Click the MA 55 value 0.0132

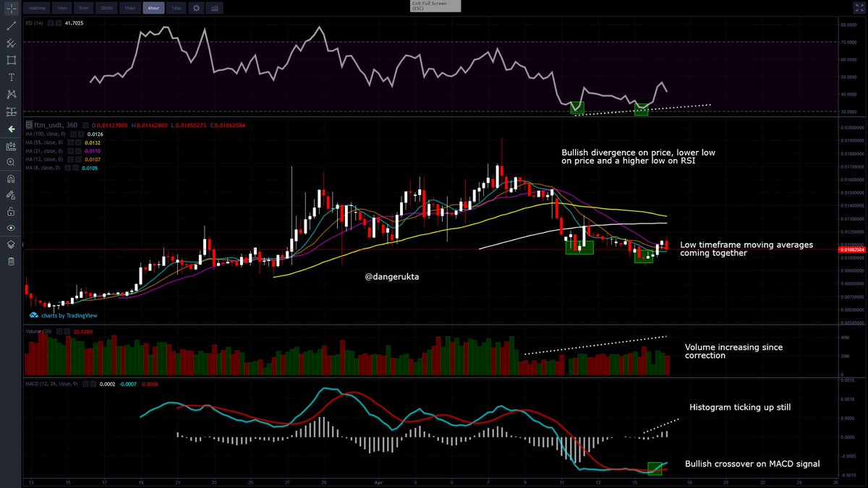tap(93, 142)
